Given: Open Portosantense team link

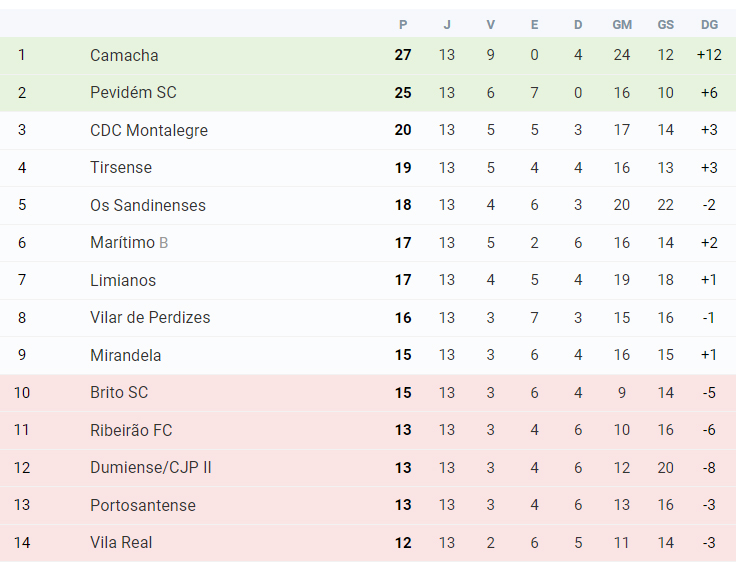Looking at the screenshot, I should 143,505.
